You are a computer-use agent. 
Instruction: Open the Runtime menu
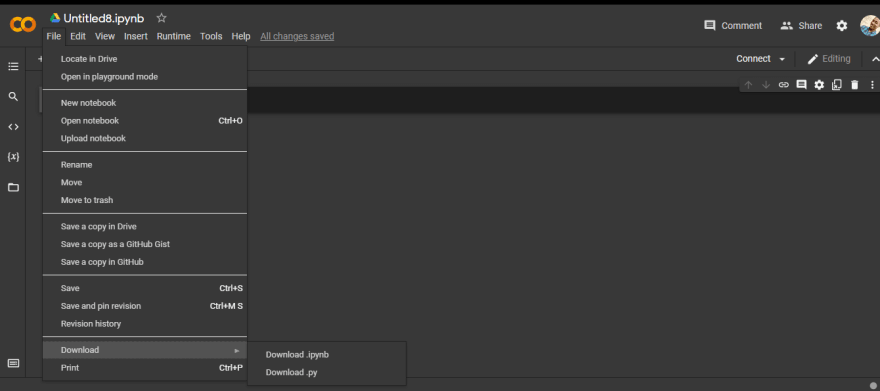click(x=173, y=36)
